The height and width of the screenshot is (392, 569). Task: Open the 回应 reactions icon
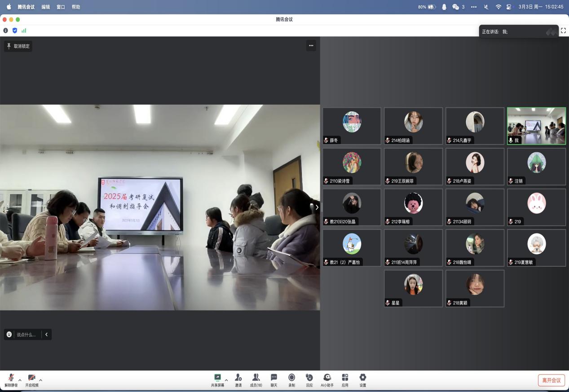point(309,378)
